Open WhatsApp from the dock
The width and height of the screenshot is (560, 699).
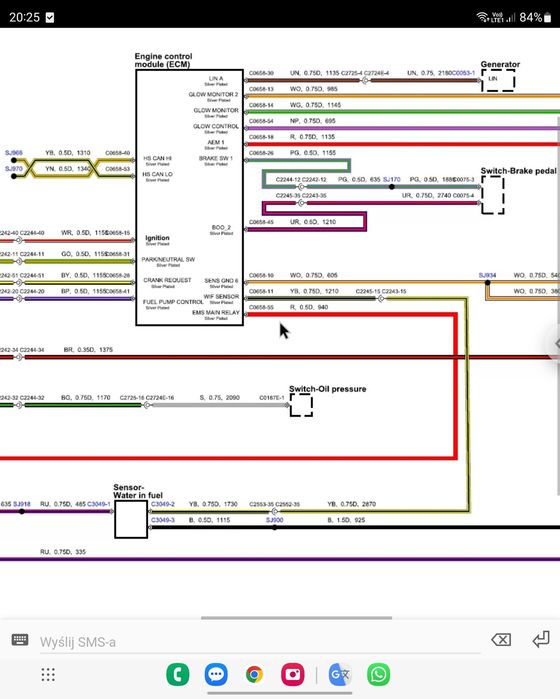(378, 674)
